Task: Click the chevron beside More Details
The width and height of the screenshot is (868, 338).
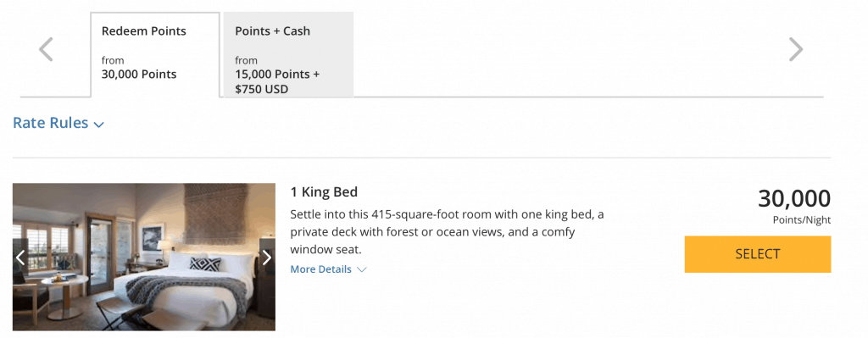Action: [361, 269]
